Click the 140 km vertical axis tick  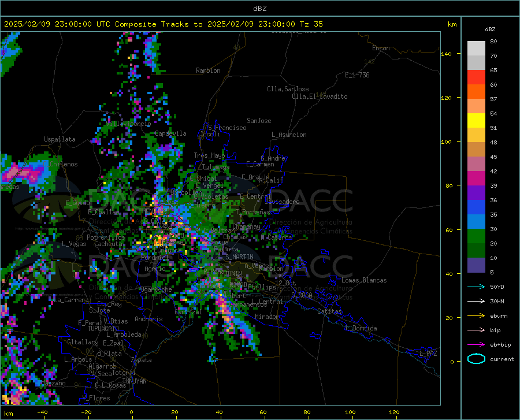pos(446,54)
